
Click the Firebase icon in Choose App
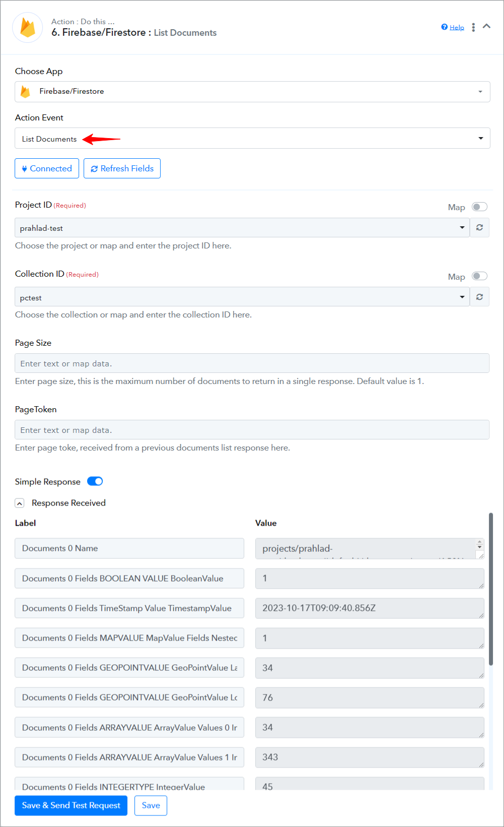(25, 91)
